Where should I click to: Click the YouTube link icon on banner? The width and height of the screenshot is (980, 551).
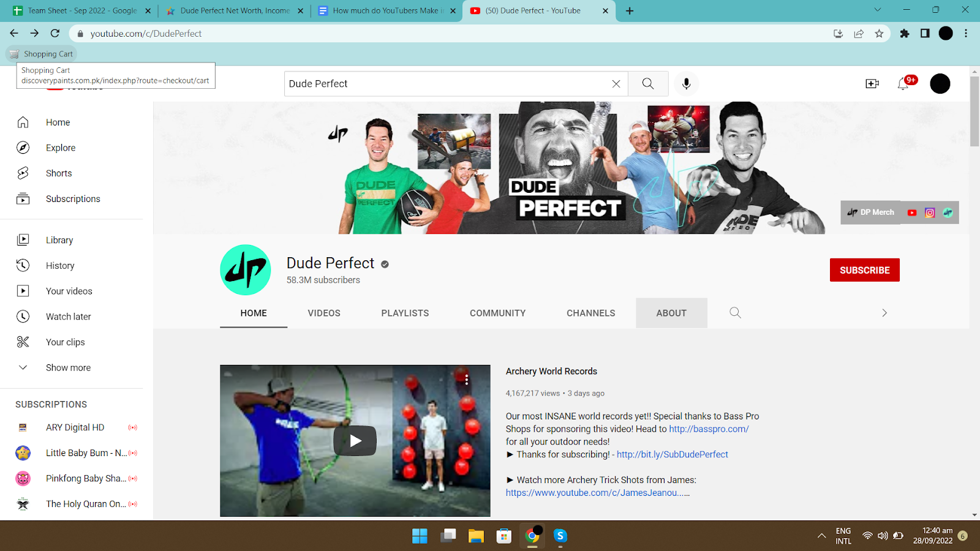[912, 212]
